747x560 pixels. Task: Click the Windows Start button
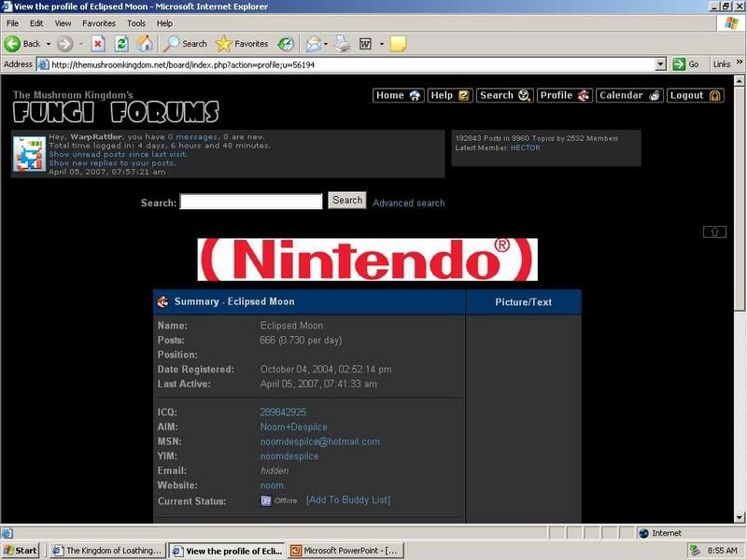tap(20, 551)
